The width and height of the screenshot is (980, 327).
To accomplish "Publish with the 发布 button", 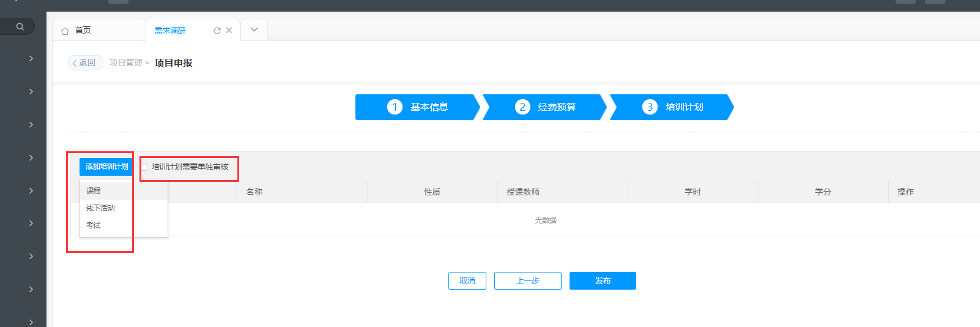I will 603,280.
